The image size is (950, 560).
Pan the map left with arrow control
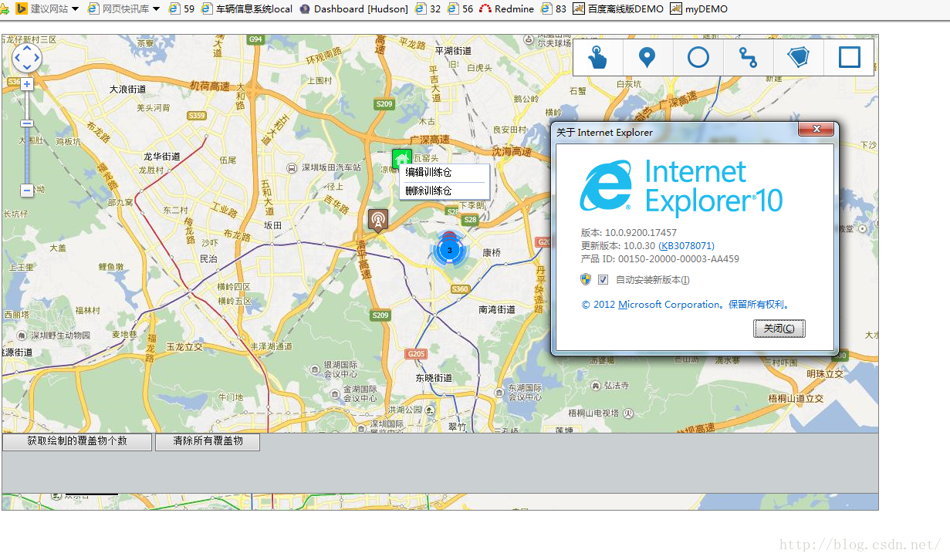[x=17, y=58]
